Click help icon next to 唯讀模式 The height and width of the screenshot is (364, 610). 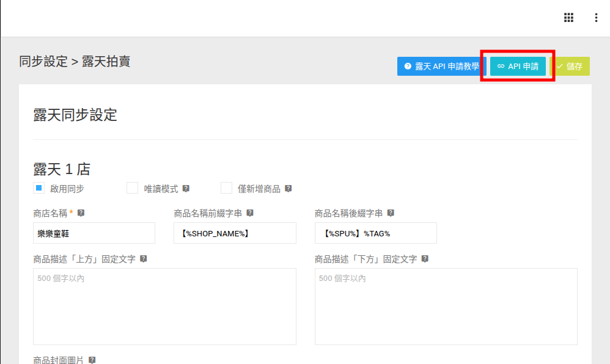point(186,189)
